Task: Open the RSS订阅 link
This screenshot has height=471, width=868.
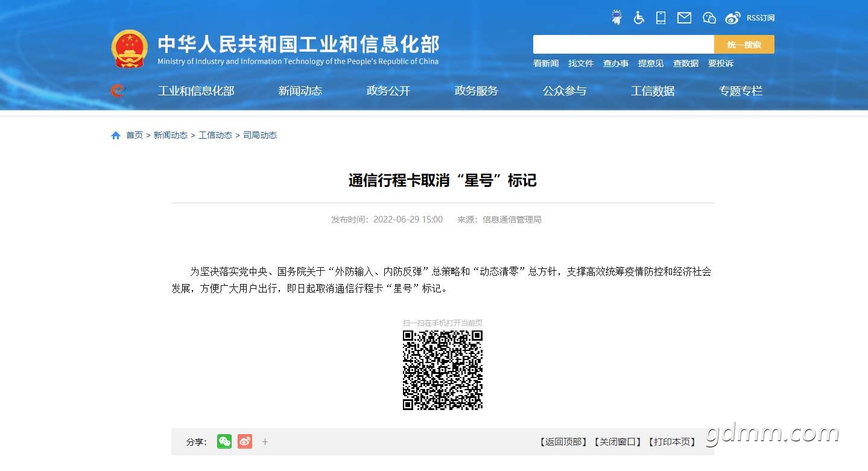Action: coord(761,18)
